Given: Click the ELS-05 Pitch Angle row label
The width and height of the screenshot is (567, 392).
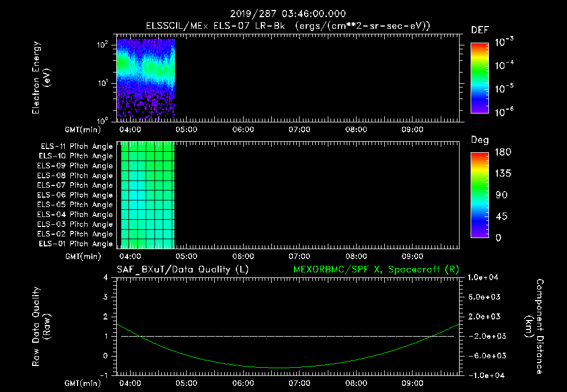Looking at the screenshot, I should 75,205.
